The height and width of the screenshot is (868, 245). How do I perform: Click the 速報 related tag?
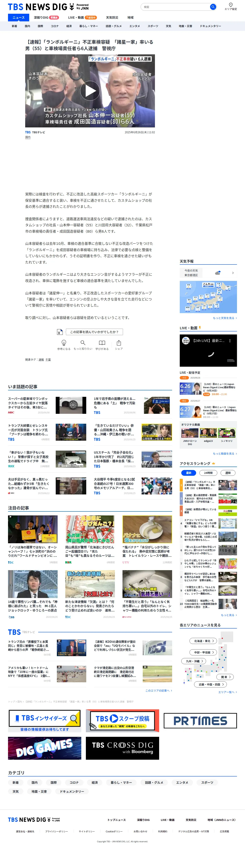[x=41, y=359]
